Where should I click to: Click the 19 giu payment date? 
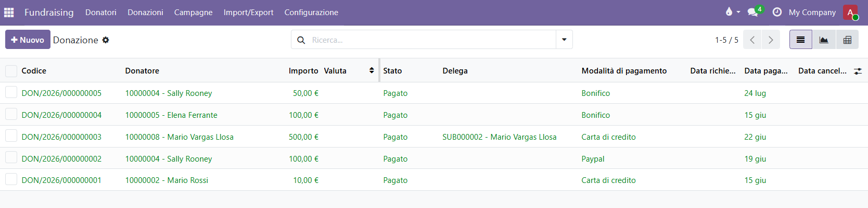755,158
